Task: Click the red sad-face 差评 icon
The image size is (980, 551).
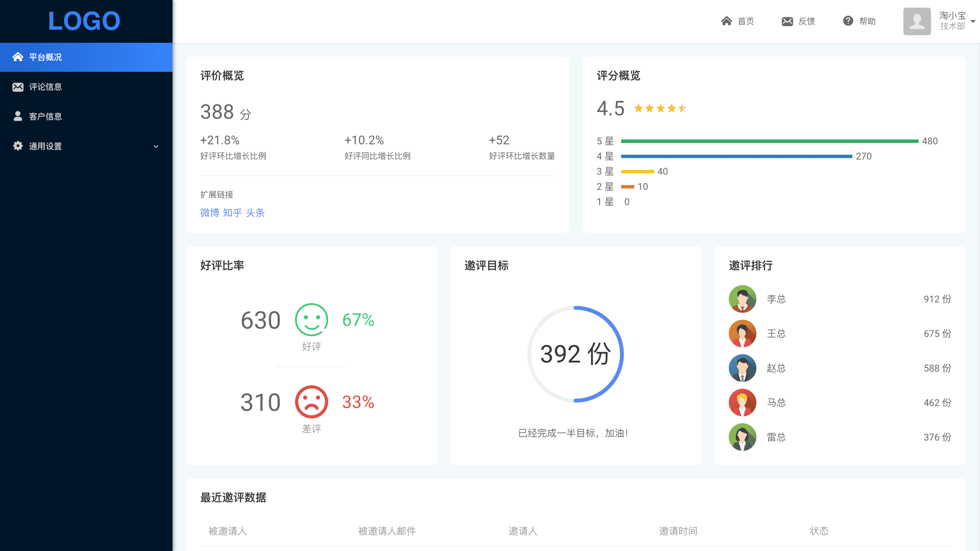Action: coord(311,402)
